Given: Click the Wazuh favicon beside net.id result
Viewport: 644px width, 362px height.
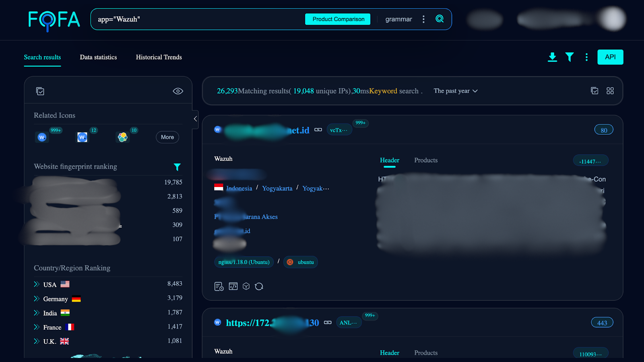Looking at the screenshot, I should pos(218,130).
